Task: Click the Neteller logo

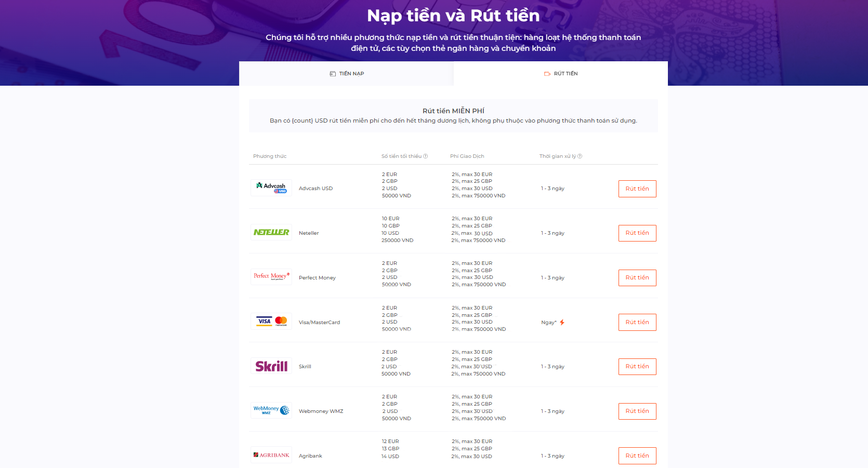Action: pos(271,233)
